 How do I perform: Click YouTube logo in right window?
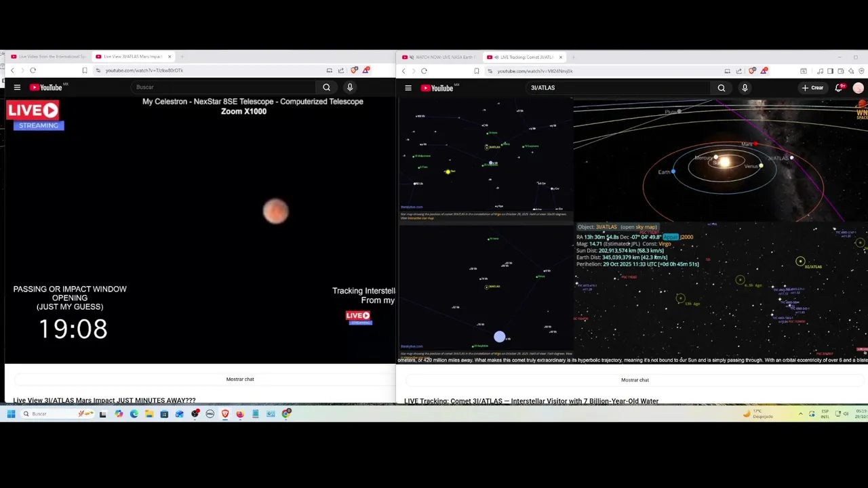click(437, 88)
